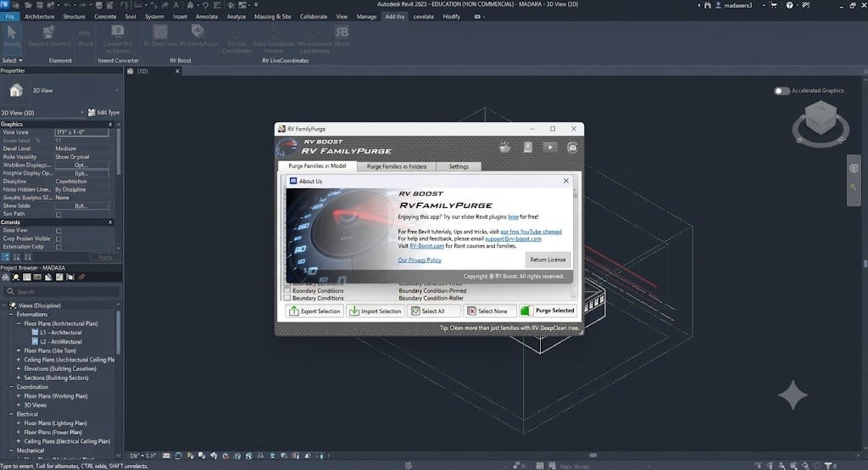Viewport: 868px width, 470px height.
Task: Click the arrow selection tool in ribbon
Action: pyautogui.click(x=11, y=32)
